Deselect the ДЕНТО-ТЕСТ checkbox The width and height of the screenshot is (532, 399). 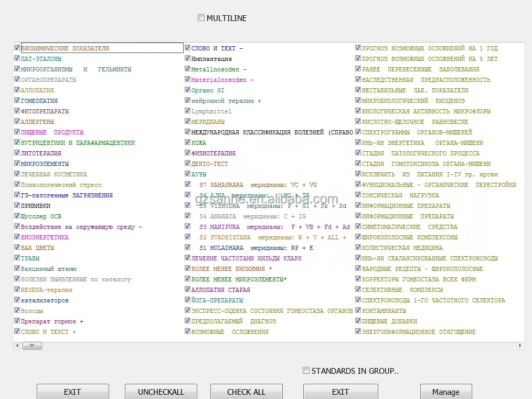(x=188, y=163)
